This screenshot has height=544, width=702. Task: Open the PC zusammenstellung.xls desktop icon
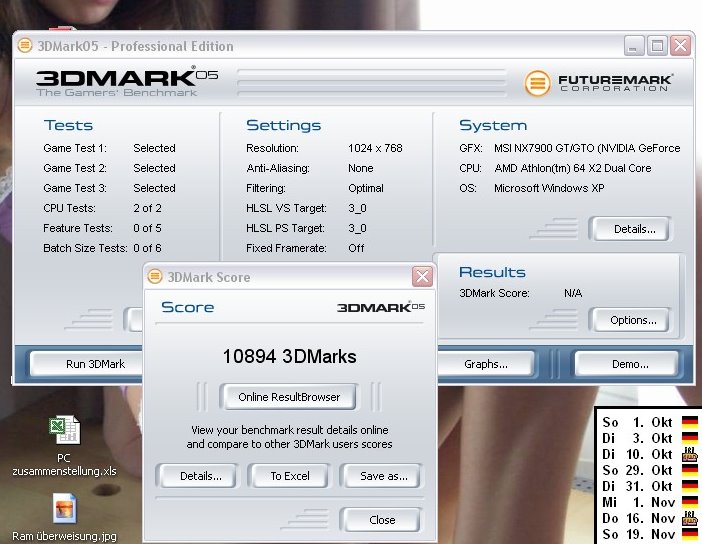pos(64,446)
